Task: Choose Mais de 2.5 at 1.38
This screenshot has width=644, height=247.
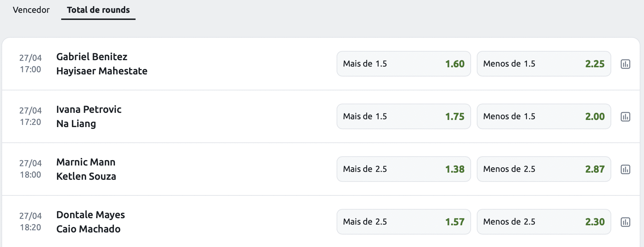Action: point(404,169)
